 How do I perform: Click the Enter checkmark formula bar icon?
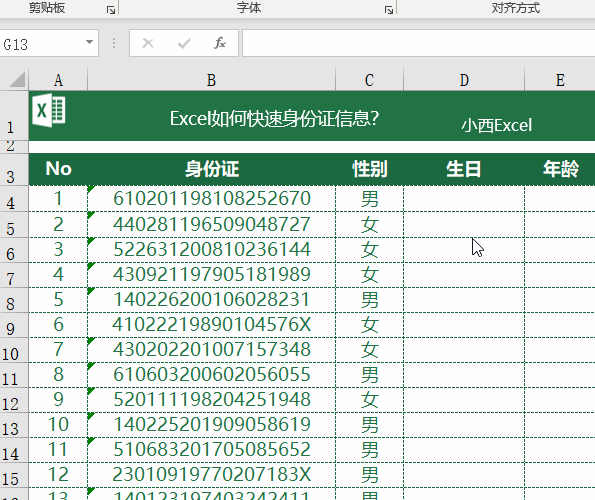(184, 43)
